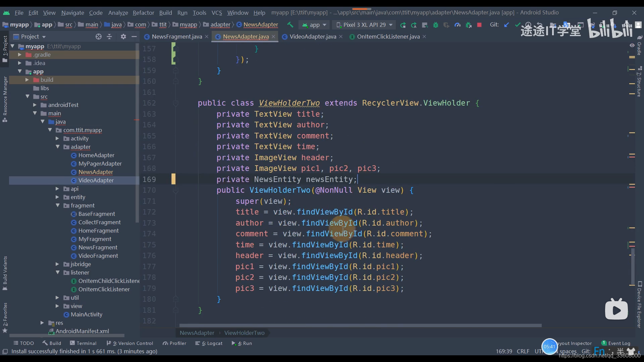
Task: Attach debugger to Android process icon
Action: click(469, 25)
